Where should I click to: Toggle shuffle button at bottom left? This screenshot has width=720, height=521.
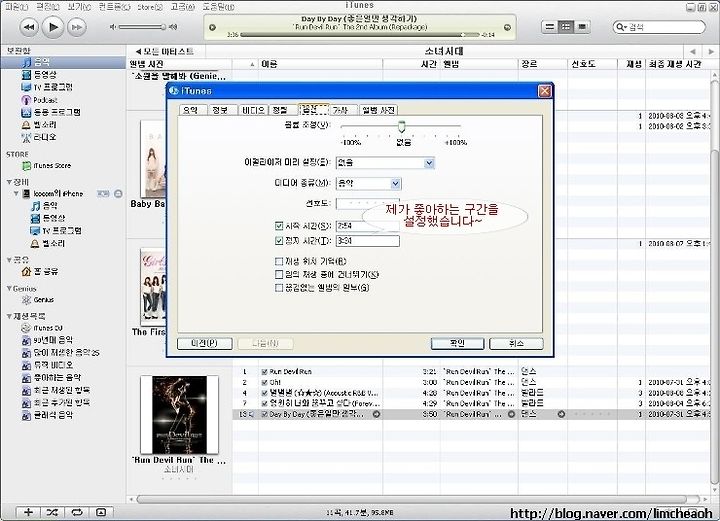tap(52, 512)
